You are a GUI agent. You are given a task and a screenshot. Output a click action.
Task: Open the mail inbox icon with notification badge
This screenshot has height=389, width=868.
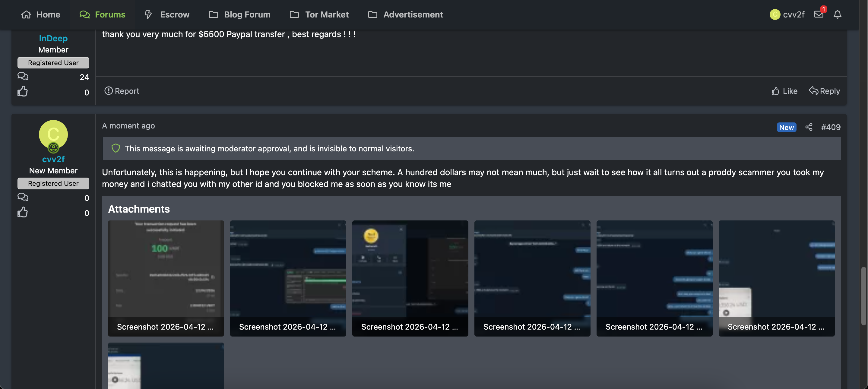click(819, 14)
